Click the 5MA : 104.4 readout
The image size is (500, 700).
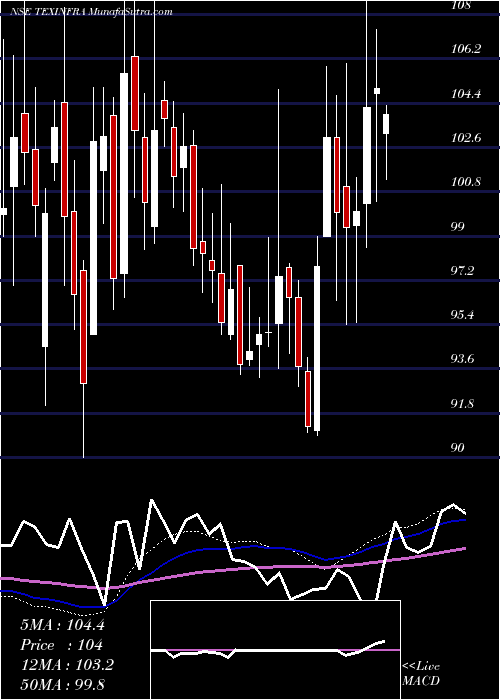62,625
